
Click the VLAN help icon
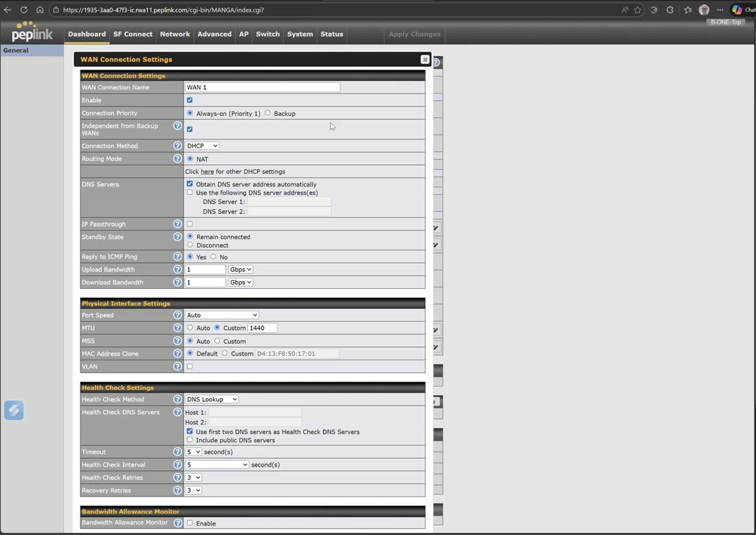[x=177, y=367]
